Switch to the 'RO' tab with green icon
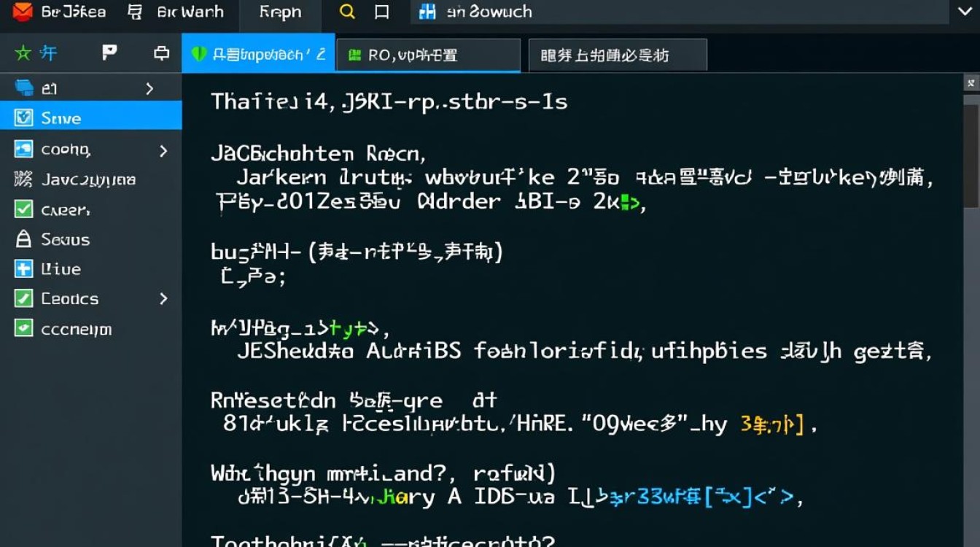980x547 pixels. [x=427, y=54]
